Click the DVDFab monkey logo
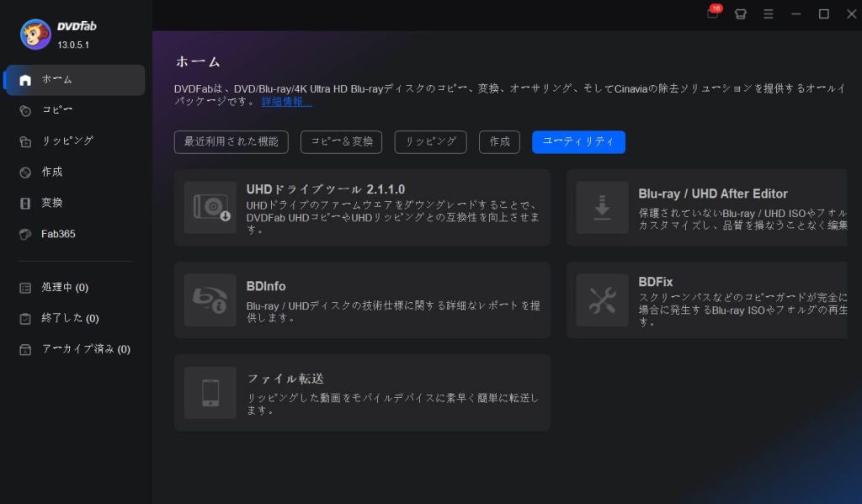The height and width of the screenshot is (504, 862). (x=35, y=34)
